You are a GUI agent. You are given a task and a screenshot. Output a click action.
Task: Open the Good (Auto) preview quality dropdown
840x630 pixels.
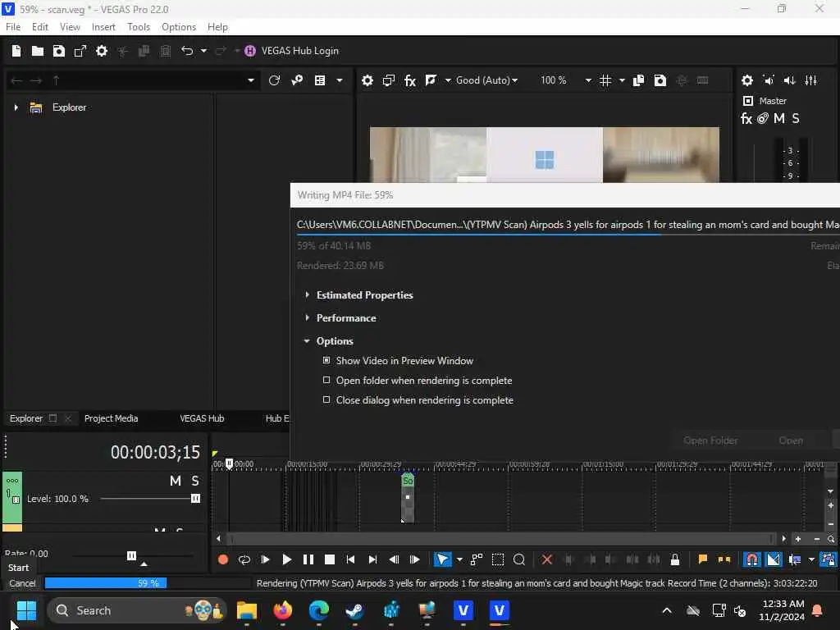point(486,80)
